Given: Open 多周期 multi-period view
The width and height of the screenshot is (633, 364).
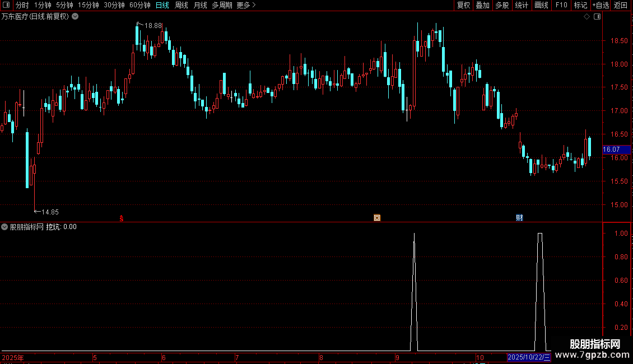Looking at the screenshot, I should pyautogui.click(x=222, y=5).
